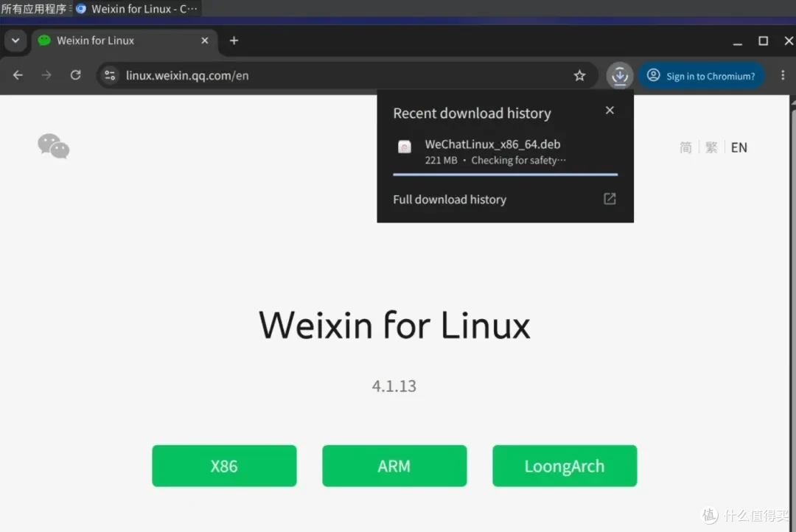Switch language to Simplified Chinese 简
This screenshot has width=796, height=532.
(686, 147)
